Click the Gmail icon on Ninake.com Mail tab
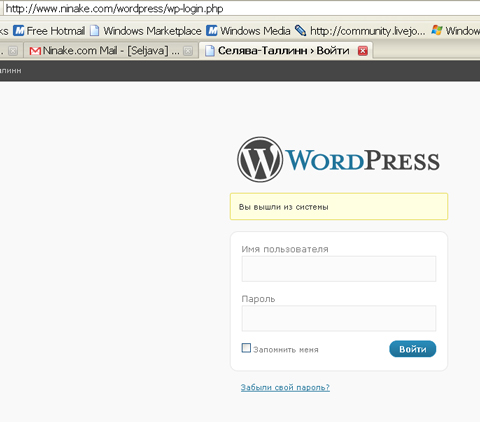Screen dimensions: 480x422 (35, 51)
